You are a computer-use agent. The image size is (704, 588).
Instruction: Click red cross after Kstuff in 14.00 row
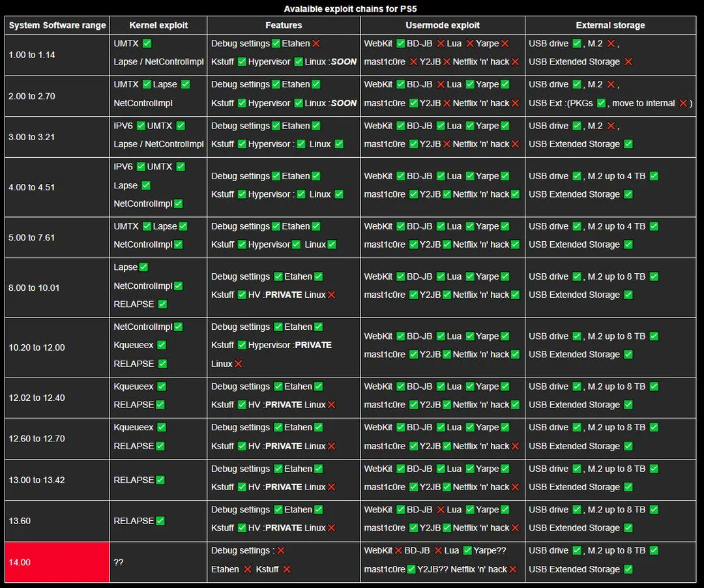pos(287,569)
